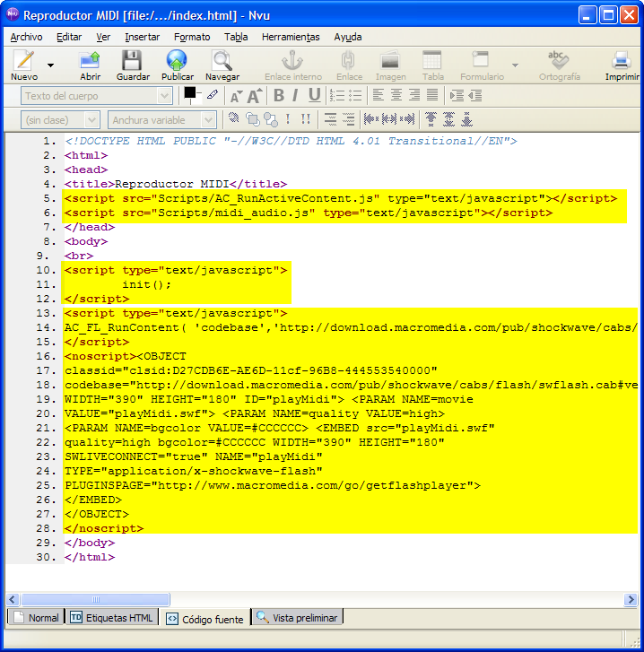Image resolution: width=644 pixels, height=652 pixels.
Task: Open the Insertar menu
Action: coord(142,37)
